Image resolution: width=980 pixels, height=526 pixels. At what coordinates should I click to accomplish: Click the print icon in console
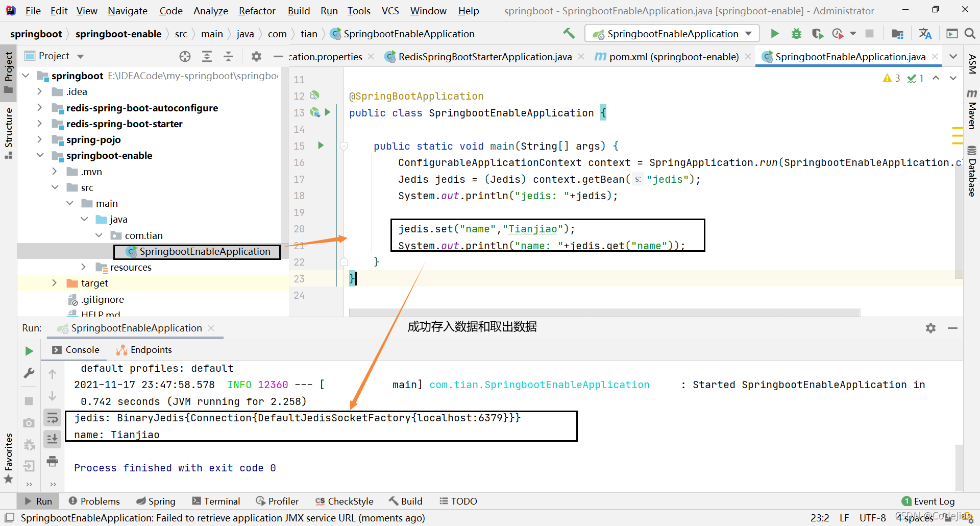click(52, 461)
